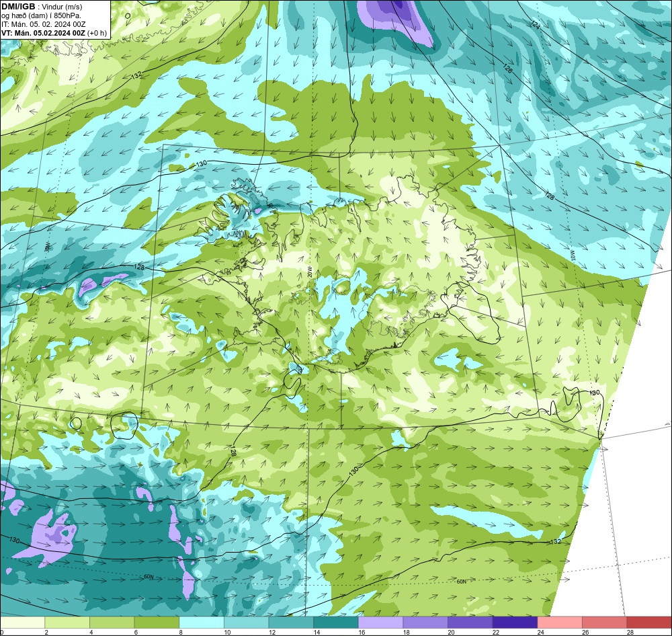This screenshot has height=636, width=672.
Task: Click the 18–20 m/s purple legend swatch
Action: tap(425, 623)
